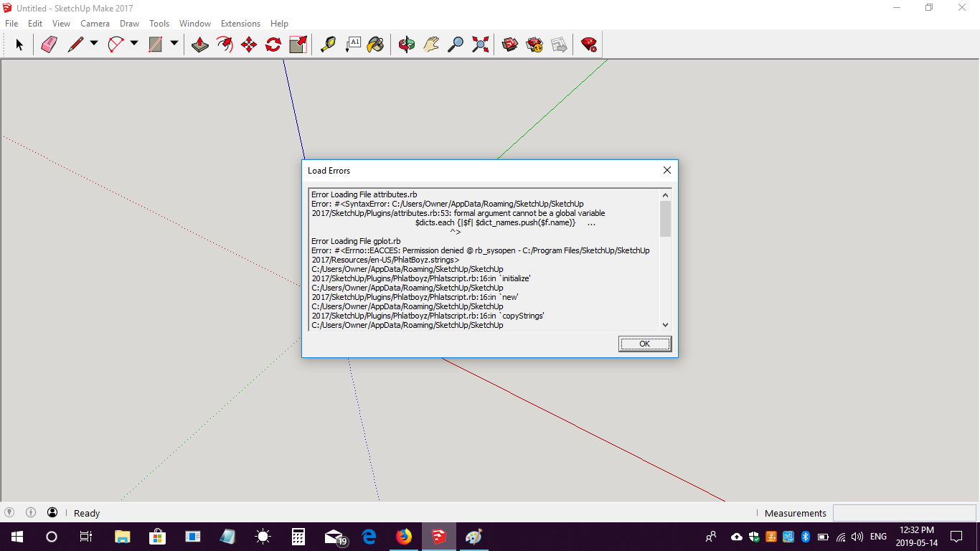Open the Camera menu
The image size is (980, 551).
95,24
